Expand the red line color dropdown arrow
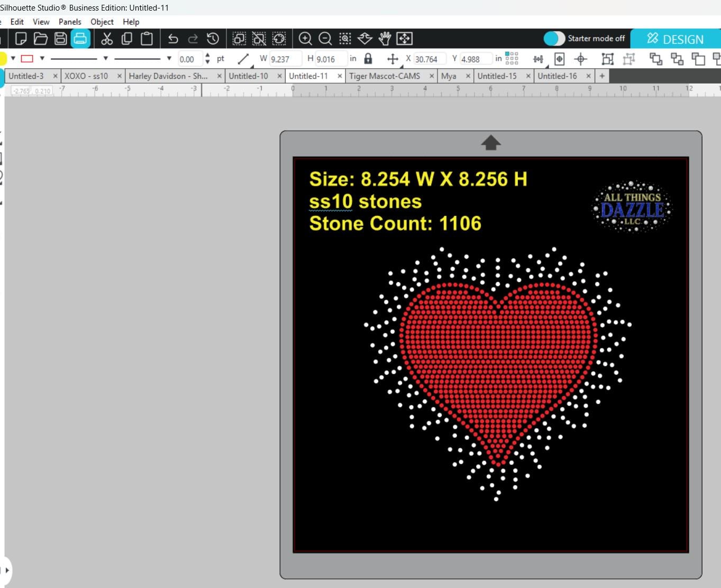Screen dimensions: 721x588 pos(42,58)
